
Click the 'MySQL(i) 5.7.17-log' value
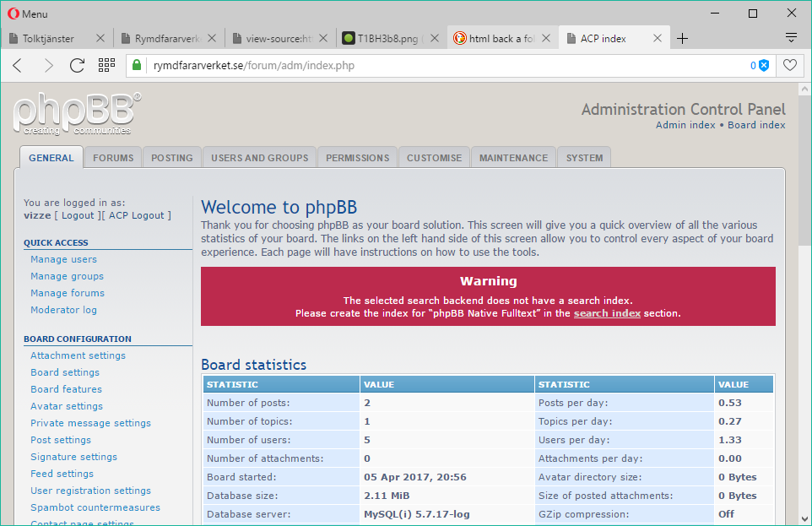click(x=417, y=514)
